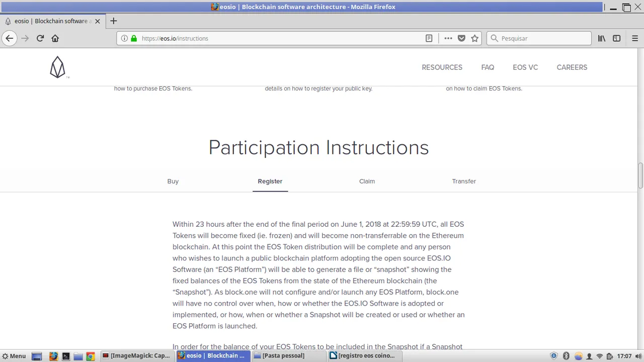Open file manager launcher in taskbar
Image resolution: width=644 pixels, height=362 pixels.
pos(78,356)
